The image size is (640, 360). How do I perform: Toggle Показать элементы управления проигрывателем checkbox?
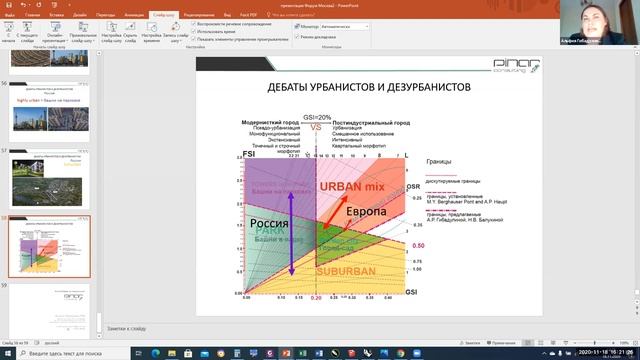pyautogui.click(x=194, y=39)
